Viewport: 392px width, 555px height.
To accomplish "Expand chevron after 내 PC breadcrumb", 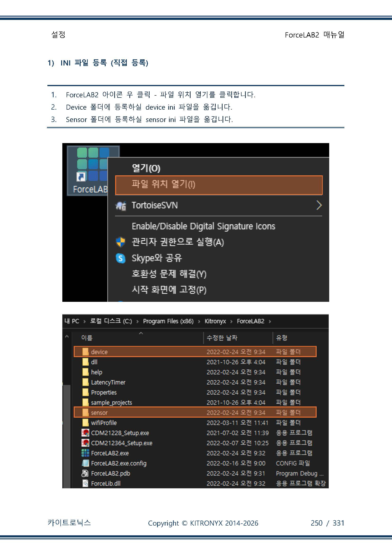I will click(x=84, y=322).
